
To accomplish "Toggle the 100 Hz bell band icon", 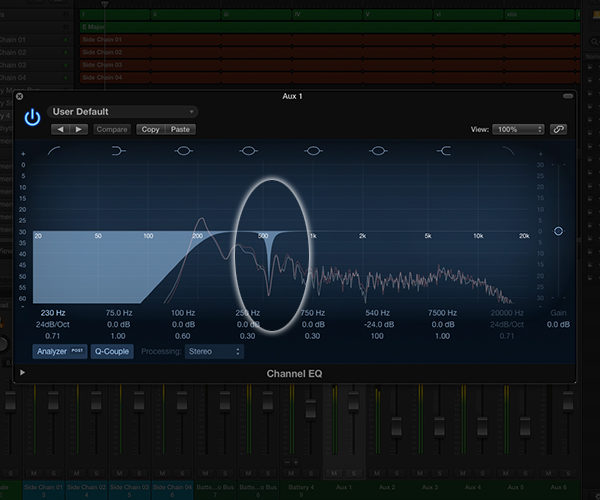I will tap(183, 151).
